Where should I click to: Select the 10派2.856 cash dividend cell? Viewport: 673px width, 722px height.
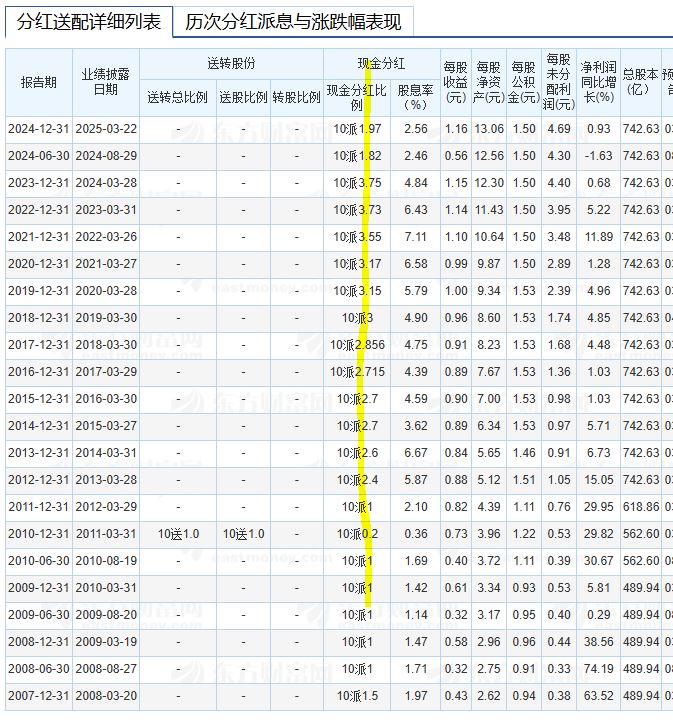point(357,345)
